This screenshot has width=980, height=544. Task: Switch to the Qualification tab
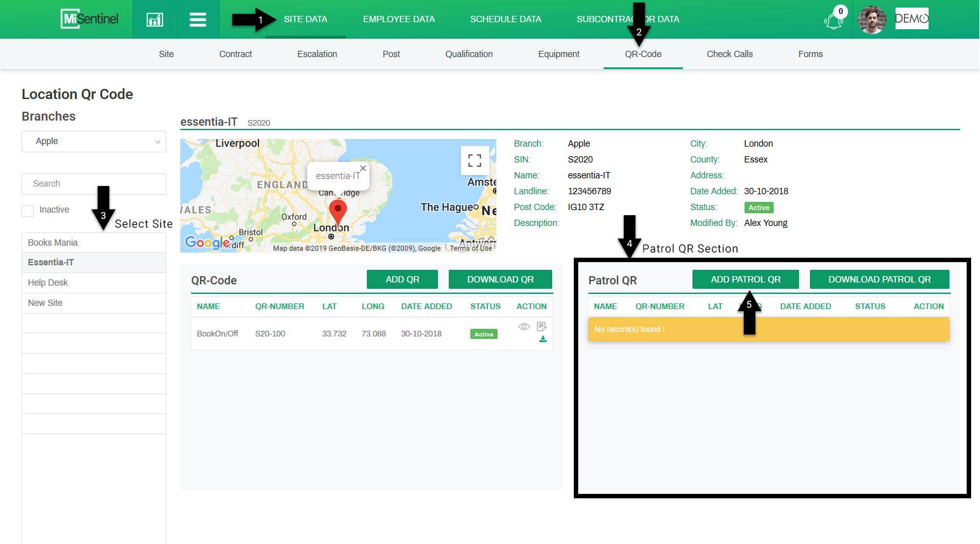(x=469, y=55)
